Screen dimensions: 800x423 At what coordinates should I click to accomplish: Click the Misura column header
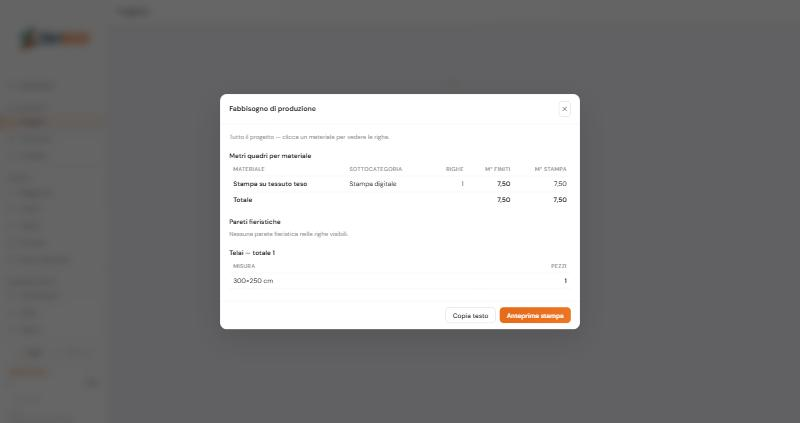(x=244, y=266)
